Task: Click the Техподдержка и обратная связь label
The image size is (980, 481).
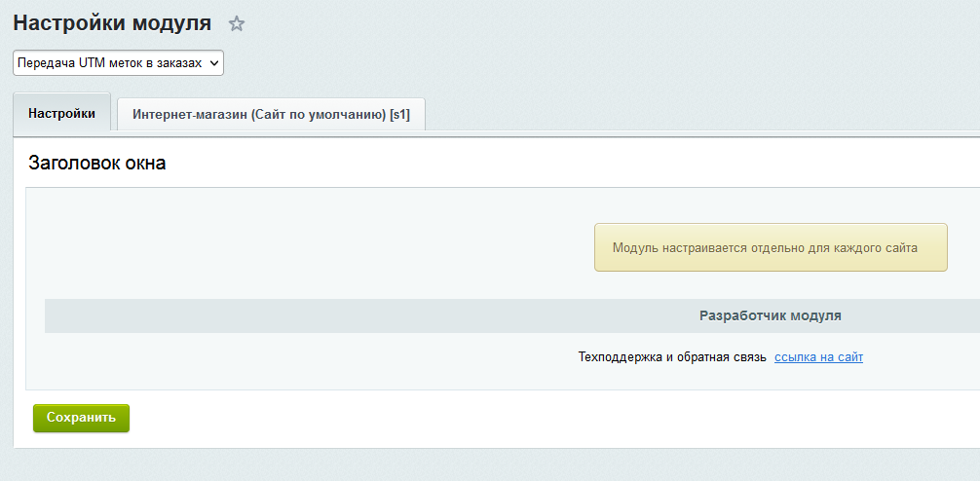Action: pyautogui.click(x=672, y=357)
